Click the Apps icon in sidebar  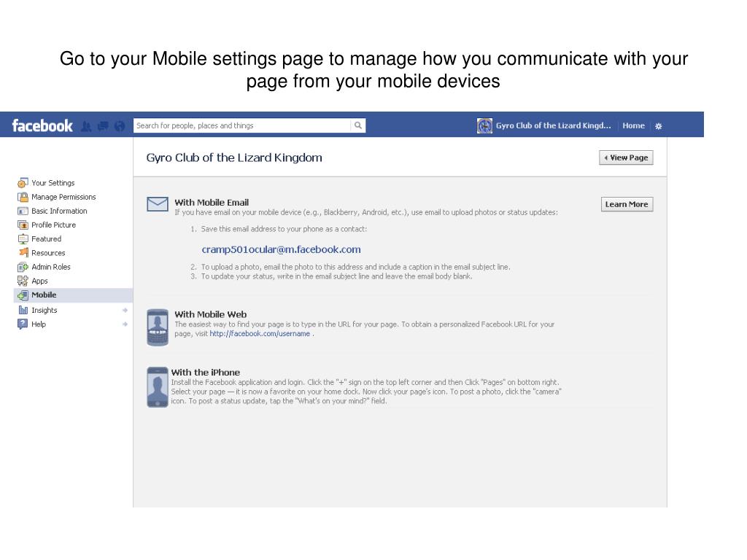point(23,281)
